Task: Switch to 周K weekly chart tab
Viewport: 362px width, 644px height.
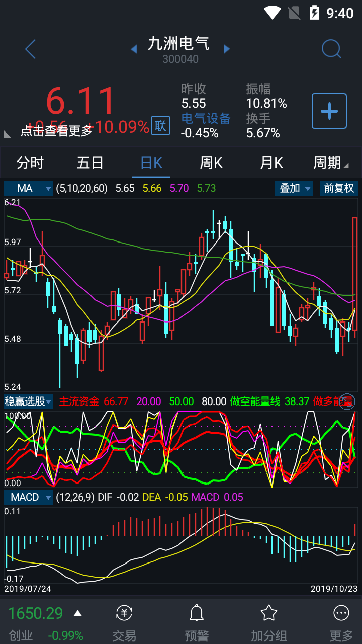Action: 211,163
